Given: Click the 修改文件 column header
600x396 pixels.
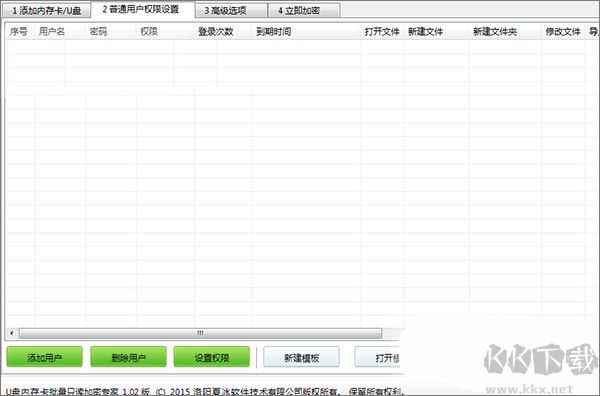Looking at the screenshot, I should [x=563, y=31].
